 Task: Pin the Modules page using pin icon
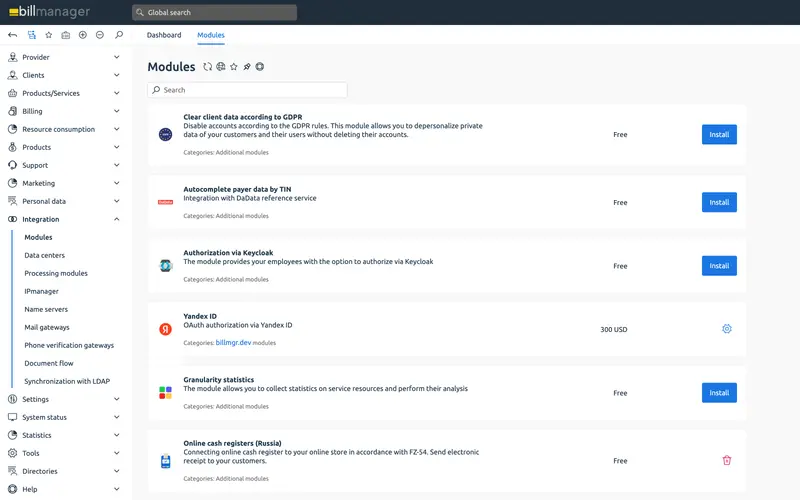coord(247,67)
